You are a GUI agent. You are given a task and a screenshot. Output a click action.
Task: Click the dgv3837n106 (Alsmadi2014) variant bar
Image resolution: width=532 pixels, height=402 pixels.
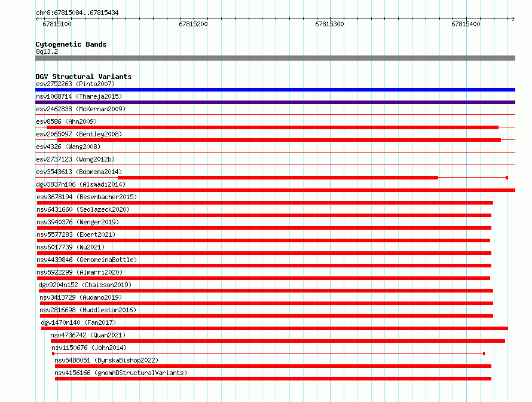275,190
